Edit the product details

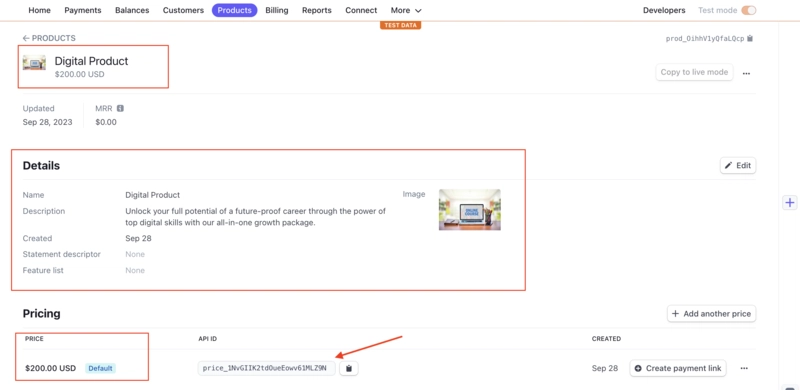coord(738,165)
